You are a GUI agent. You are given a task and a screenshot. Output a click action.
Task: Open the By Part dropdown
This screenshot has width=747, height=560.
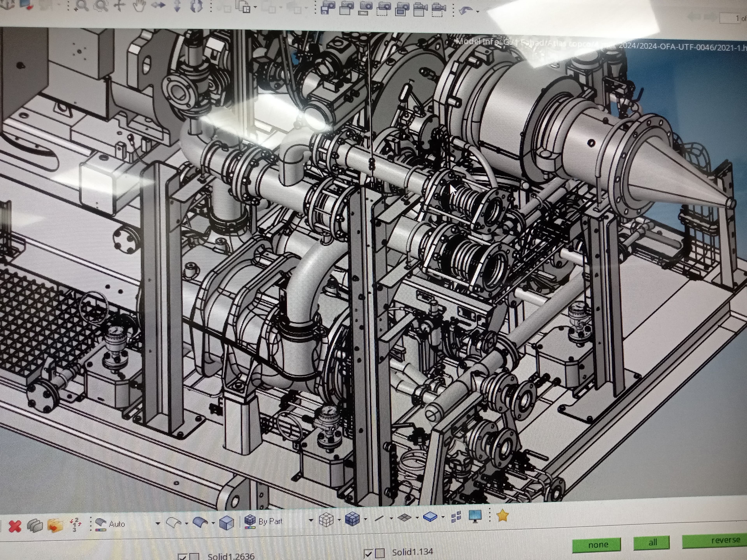[311, 520]
